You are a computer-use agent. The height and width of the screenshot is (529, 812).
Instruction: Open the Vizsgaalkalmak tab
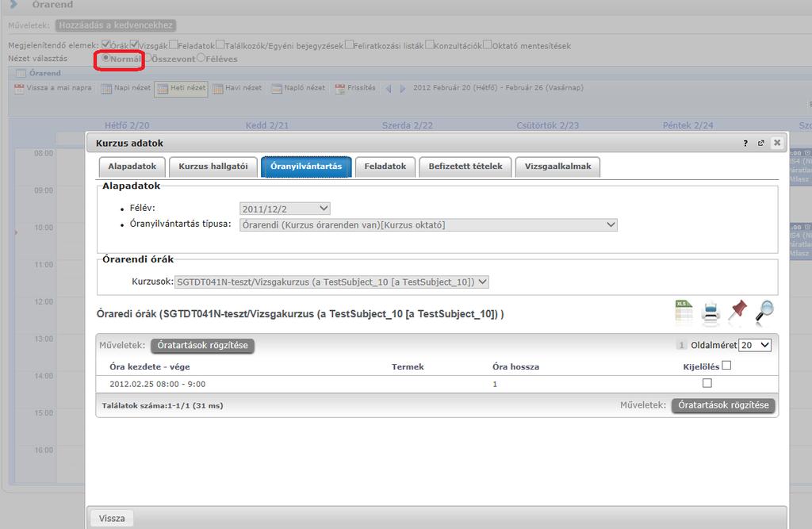pos(557,167)
